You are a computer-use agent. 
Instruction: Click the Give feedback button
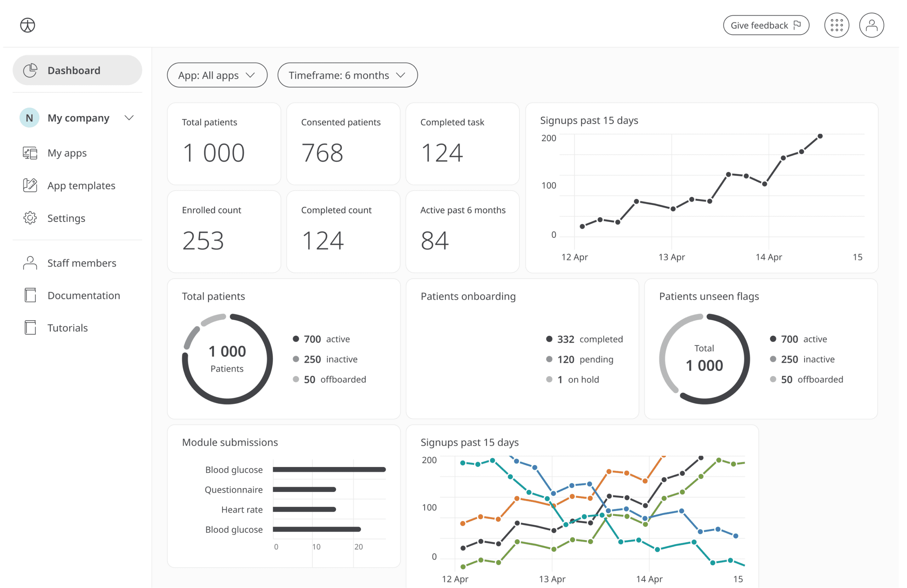[766, 25]
